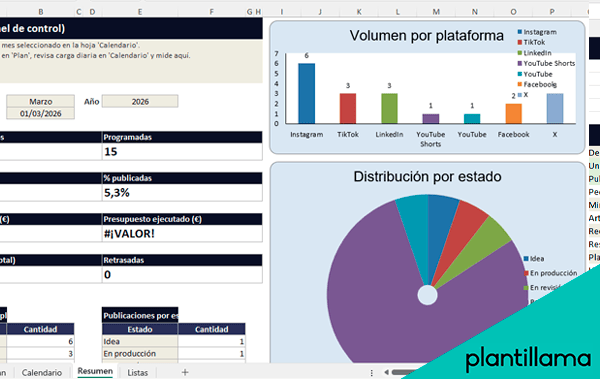Select the En producción table row

pos(174,353)
